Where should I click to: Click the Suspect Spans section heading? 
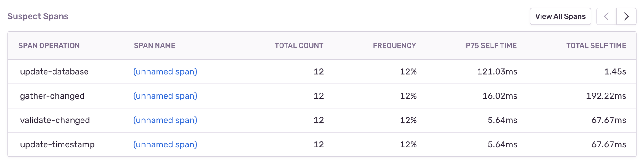click(x=38, y=16)
